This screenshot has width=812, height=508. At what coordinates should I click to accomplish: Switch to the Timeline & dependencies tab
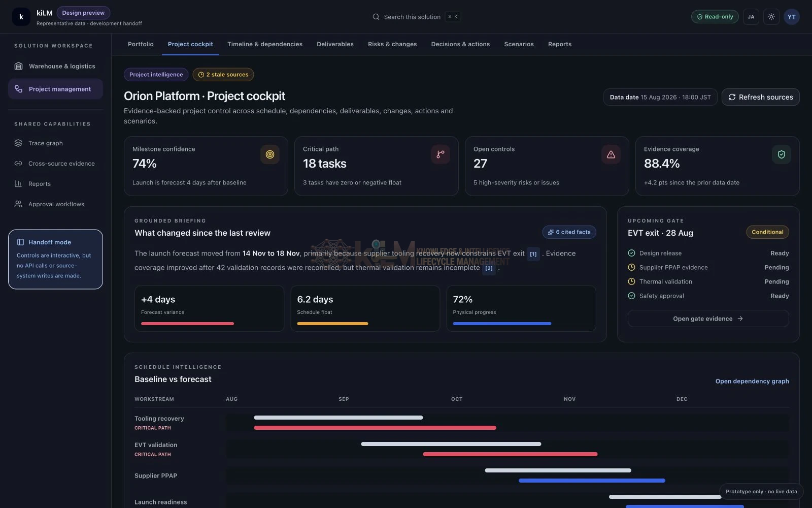pos(265,44)
